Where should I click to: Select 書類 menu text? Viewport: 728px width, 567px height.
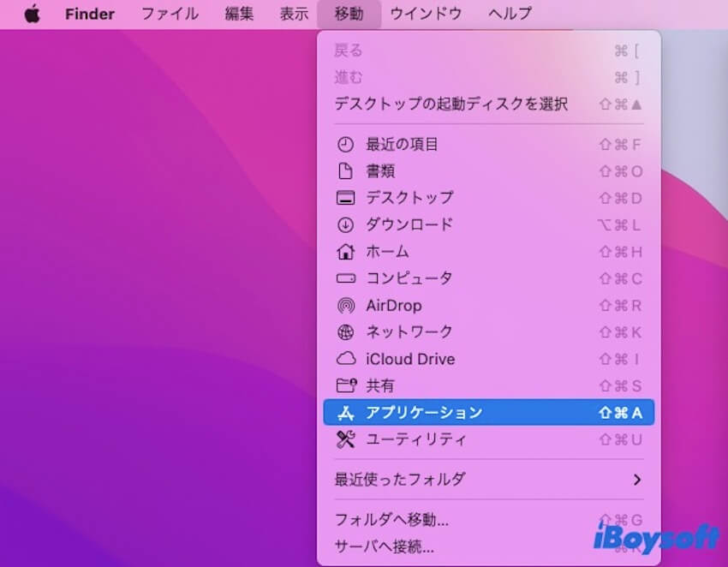point(380,171)
